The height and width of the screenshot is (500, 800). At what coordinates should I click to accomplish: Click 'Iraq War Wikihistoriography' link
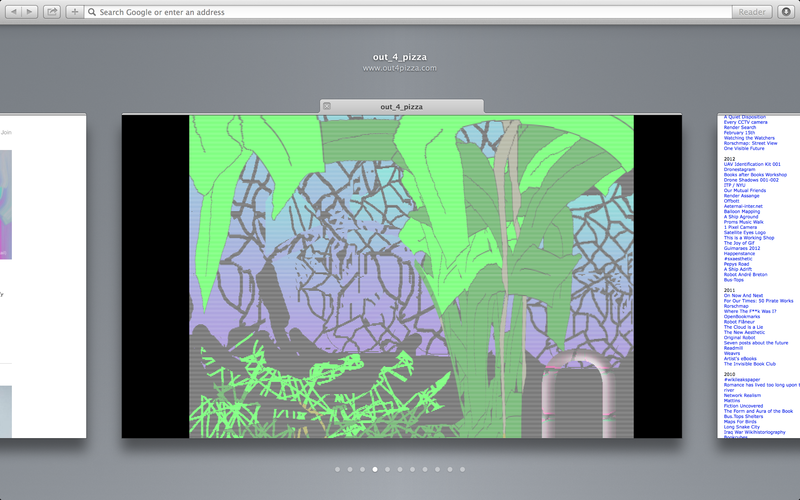coord(755,432)
